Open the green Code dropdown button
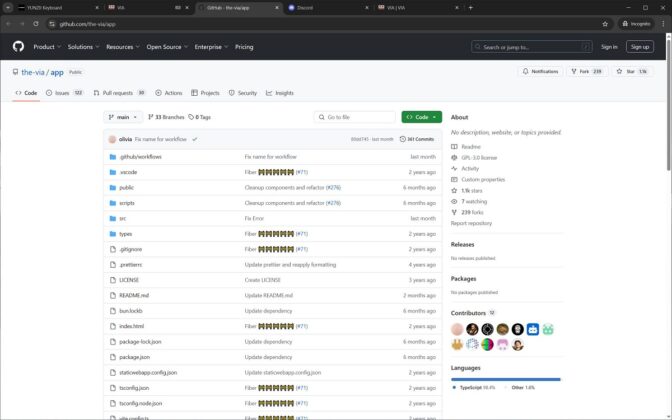672x420 pixels. point(421,117)
